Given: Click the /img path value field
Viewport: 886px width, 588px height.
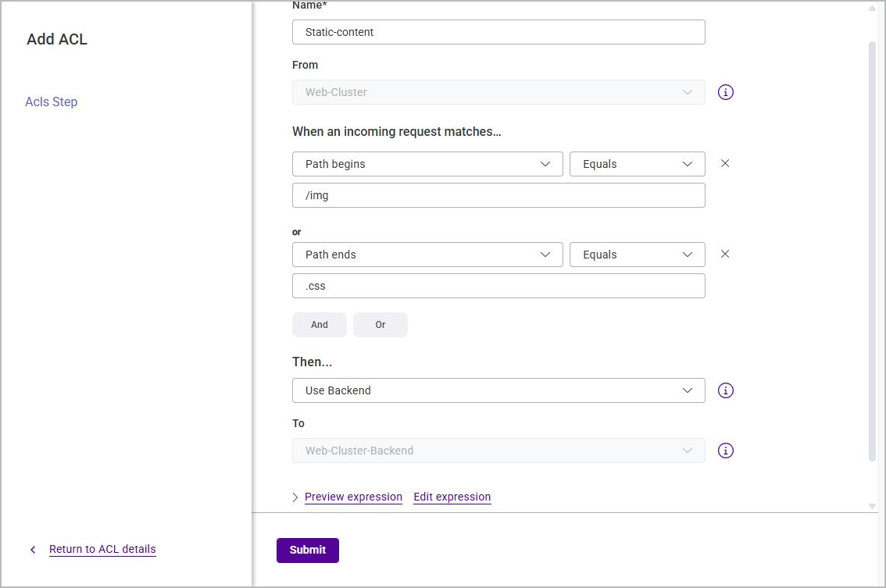Looking at the screenshot, I should [498, 195].
